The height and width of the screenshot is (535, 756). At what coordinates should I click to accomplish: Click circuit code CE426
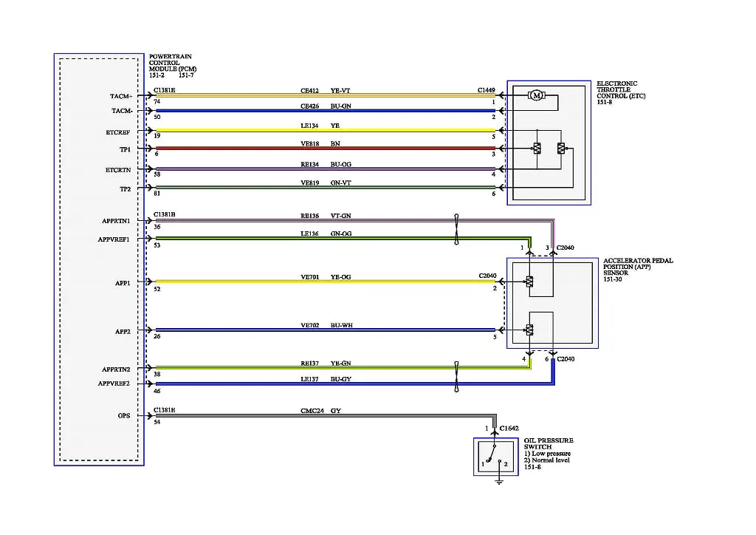[309, 106]
